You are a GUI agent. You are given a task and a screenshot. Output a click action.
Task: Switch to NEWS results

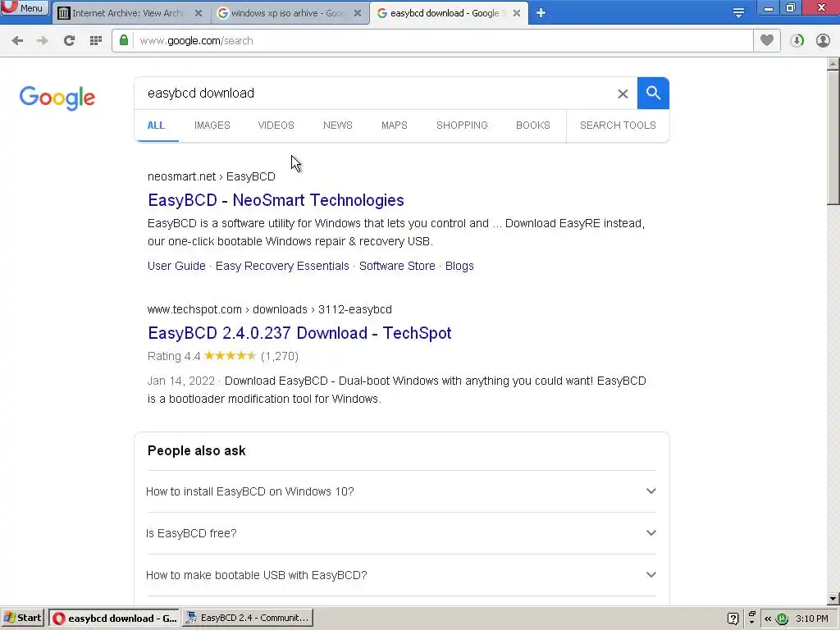(x=337, y=126)
